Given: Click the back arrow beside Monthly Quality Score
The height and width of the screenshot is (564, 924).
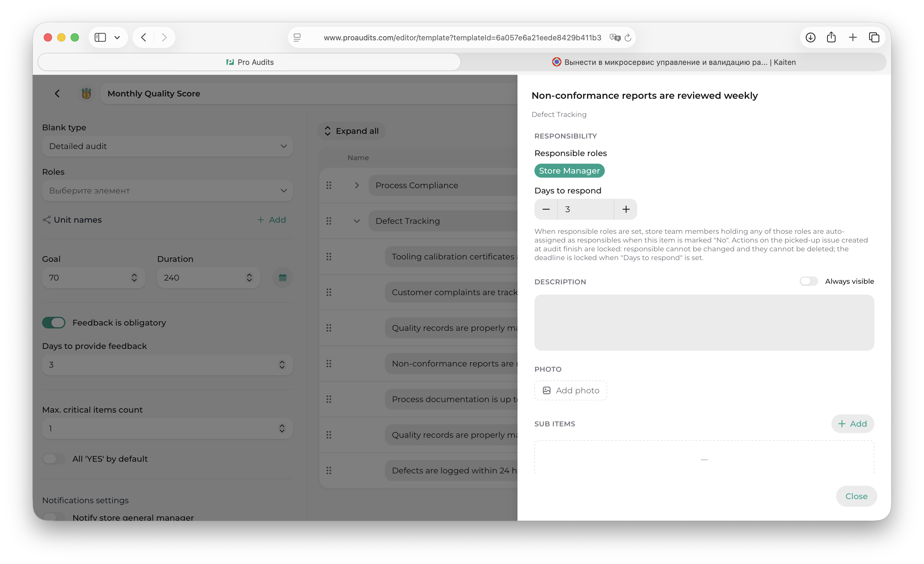Looking at the screenshot, I should point(57,94).
